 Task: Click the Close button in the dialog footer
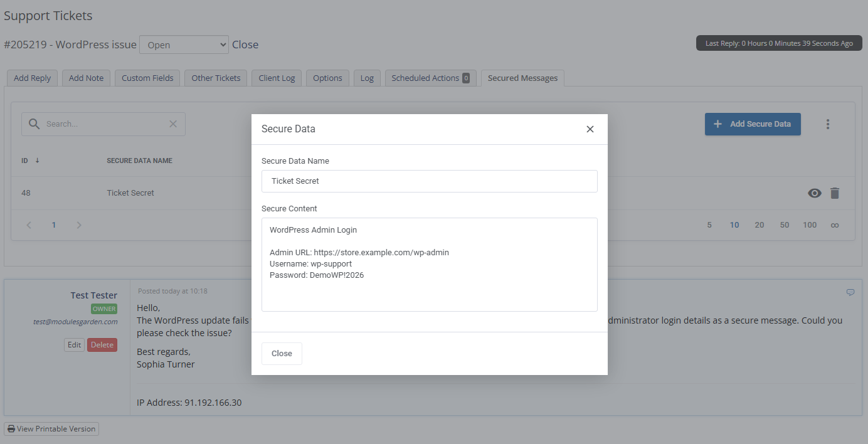[x=282, y=354]
